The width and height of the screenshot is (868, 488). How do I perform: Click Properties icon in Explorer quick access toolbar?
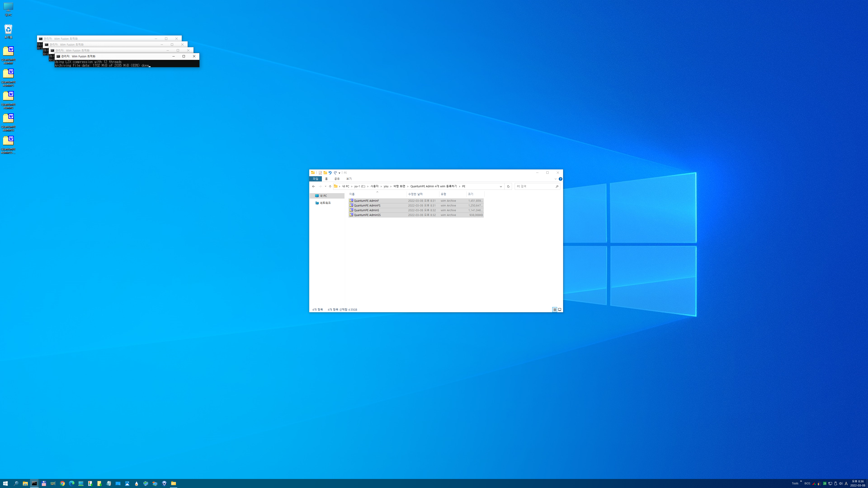pos(320,173)
